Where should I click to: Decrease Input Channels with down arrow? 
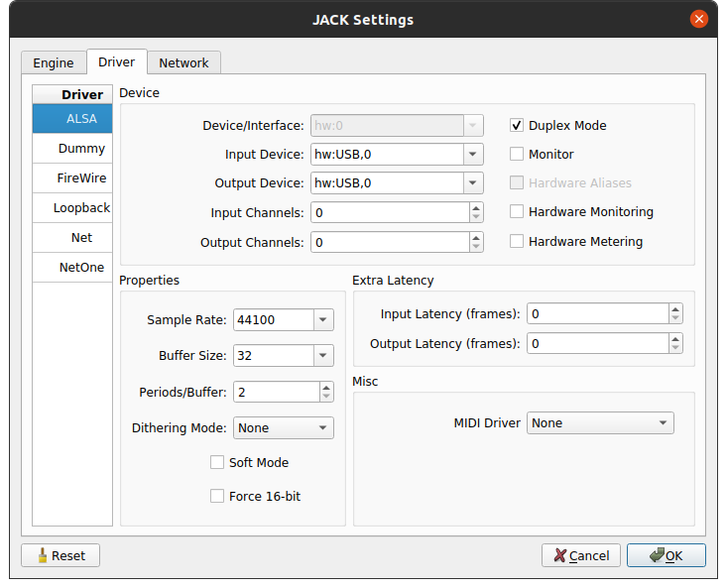coord(476,217)
